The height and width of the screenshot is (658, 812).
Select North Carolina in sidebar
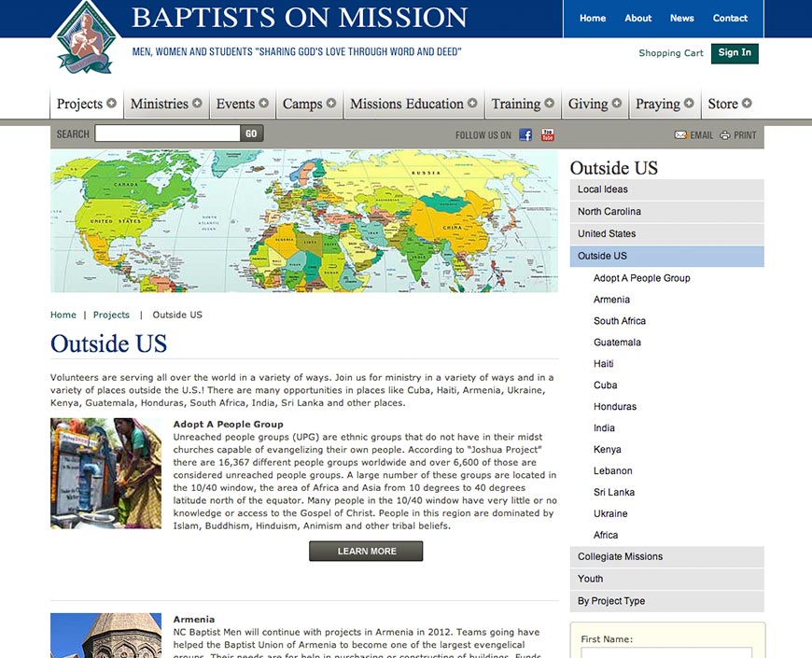667,212
